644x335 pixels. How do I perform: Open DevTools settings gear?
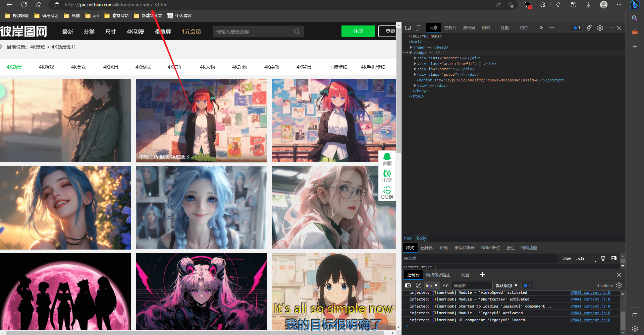point(600,28)
